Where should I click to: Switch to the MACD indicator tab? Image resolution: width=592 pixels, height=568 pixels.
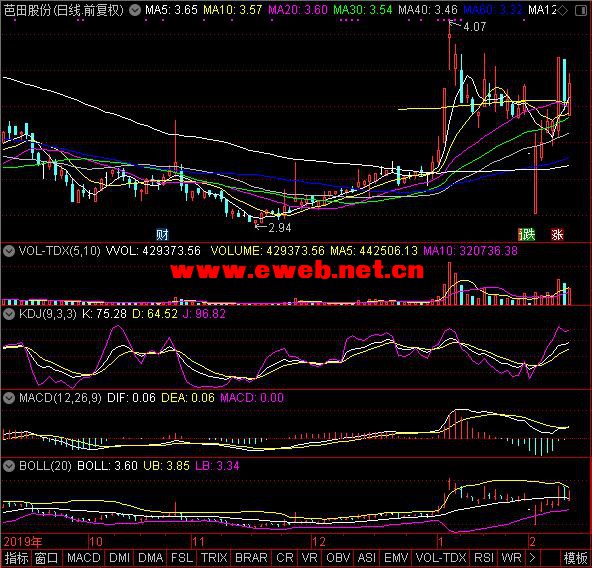(x=83, y=558)
